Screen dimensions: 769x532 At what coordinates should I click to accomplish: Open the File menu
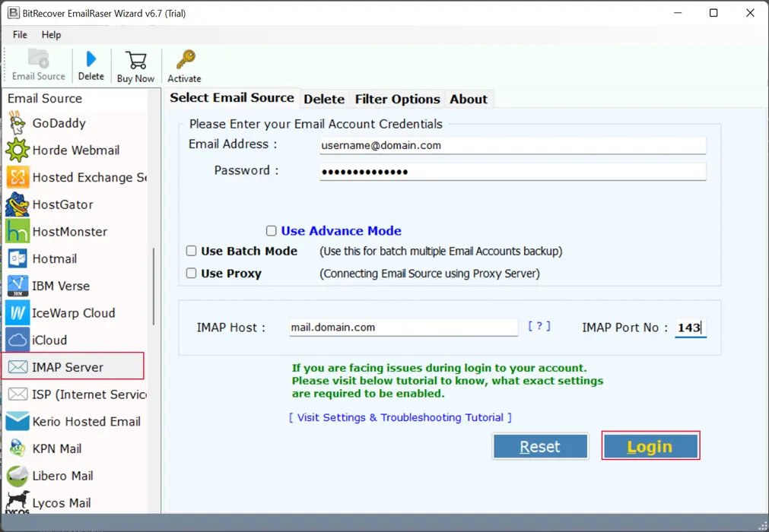click(x=20, y=35)
